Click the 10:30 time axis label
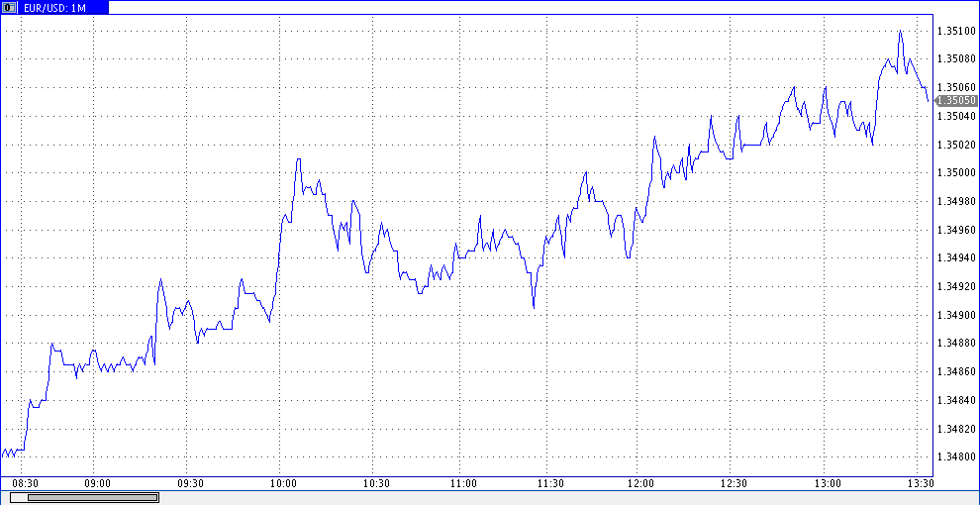Screen dimensions: 980x505 pos(377,484)
